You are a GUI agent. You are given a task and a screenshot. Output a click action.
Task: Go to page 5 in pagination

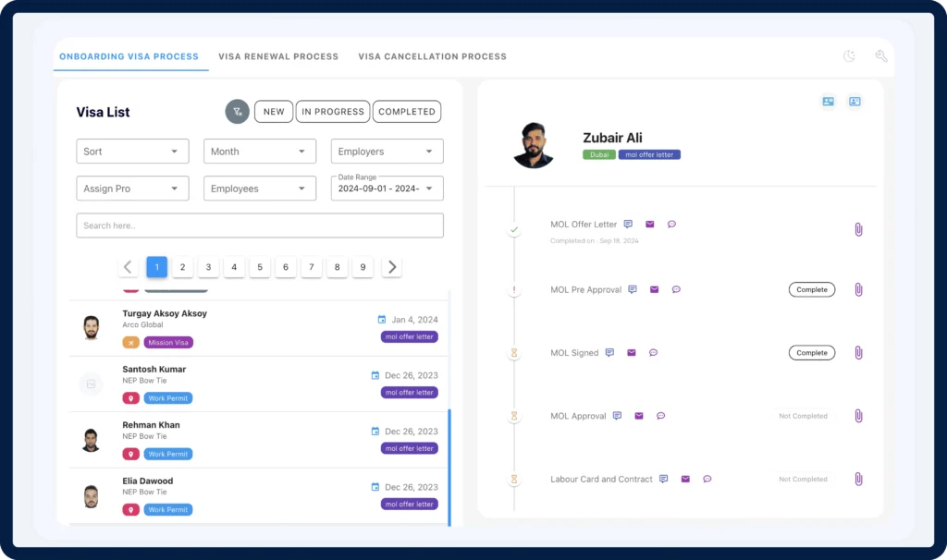[260, 267]
